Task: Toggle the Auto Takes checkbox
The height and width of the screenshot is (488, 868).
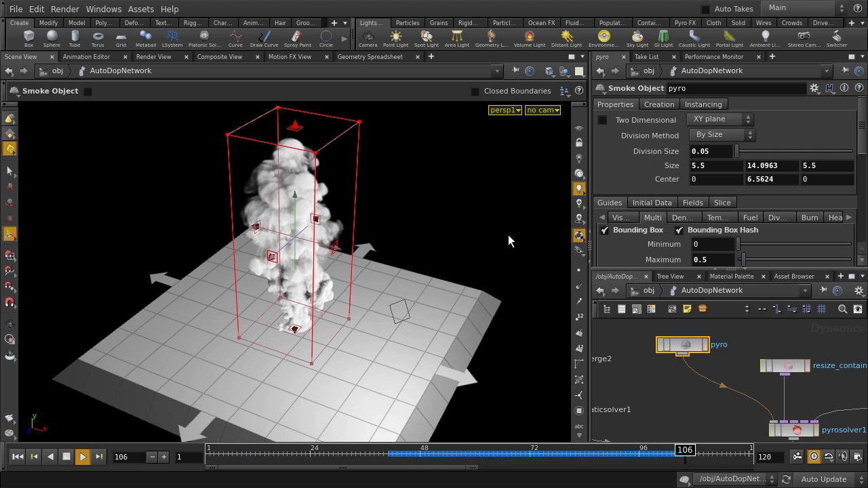Action: pyautogui.click(x=705, y=9)
